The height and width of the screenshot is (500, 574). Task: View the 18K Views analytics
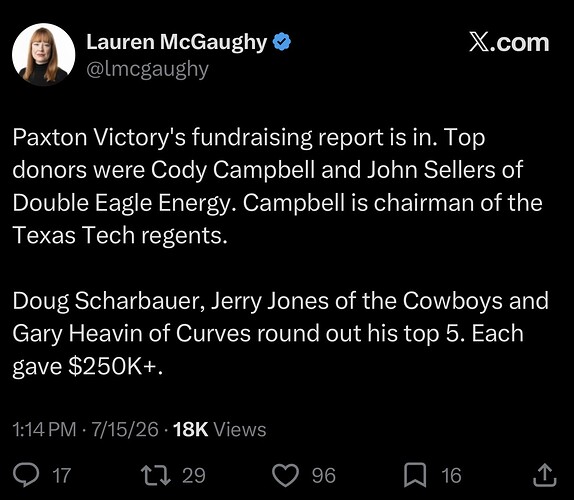(x=220, y=429)
